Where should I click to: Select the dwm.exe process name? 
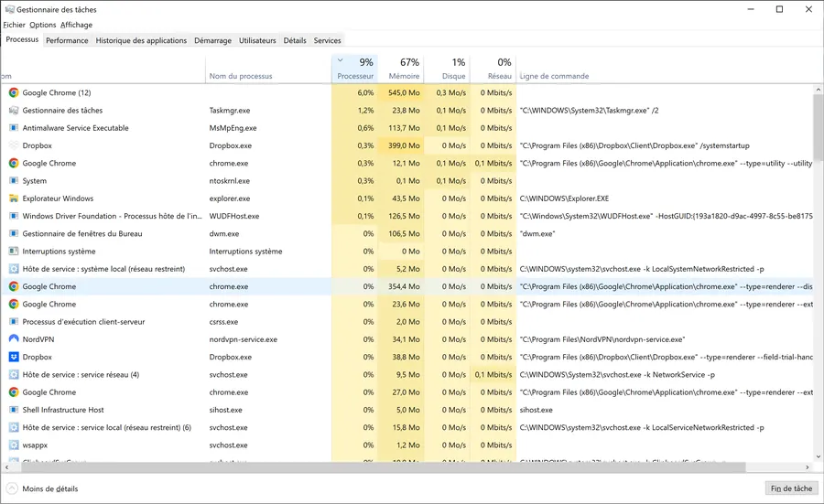(224, 233)
